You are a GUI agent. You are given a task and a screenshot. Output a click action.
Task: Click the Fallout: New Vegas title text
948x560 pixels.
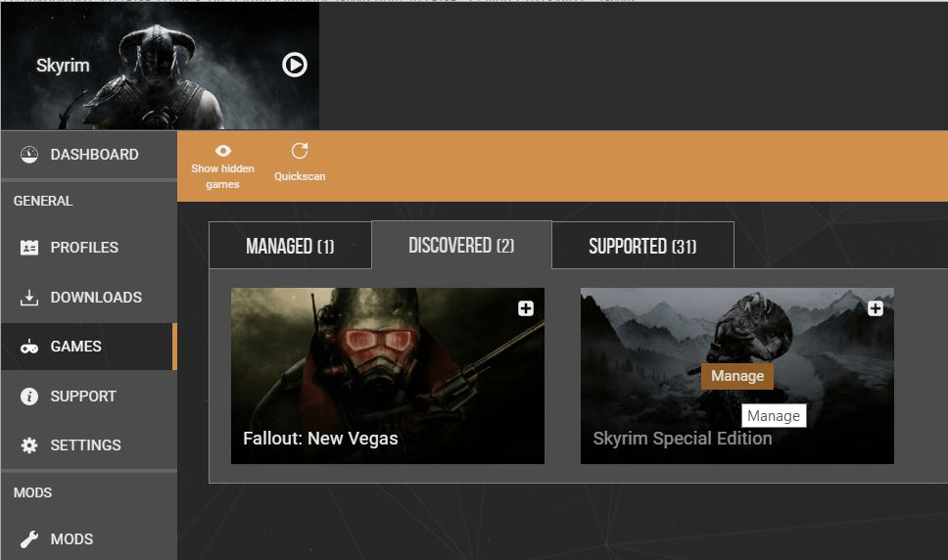click(x=320, y=438)
